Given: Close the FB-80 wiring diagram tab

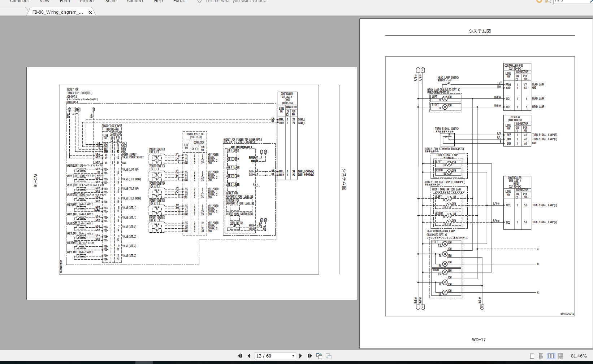Looking at the screenshot, I should pos(90,12).
